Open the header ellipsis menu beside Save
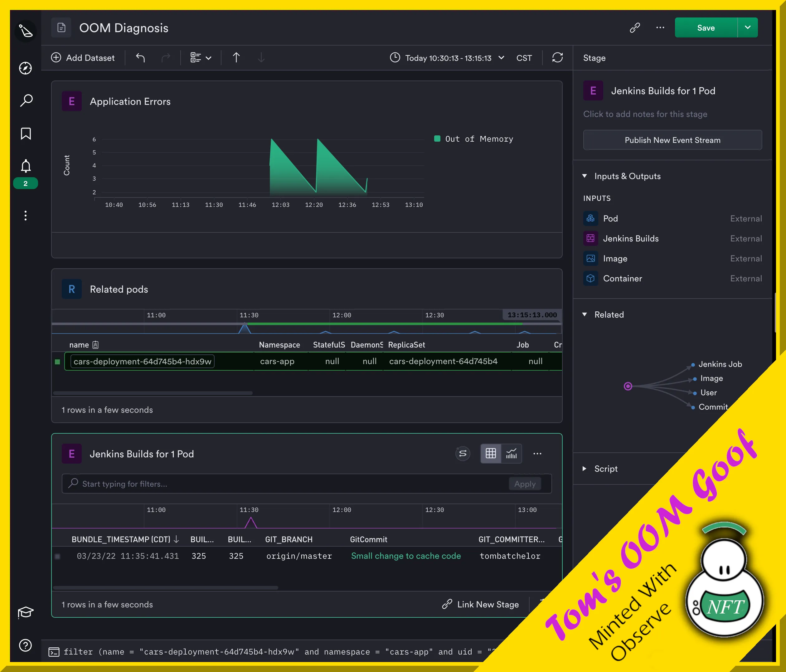 (660, 28)
